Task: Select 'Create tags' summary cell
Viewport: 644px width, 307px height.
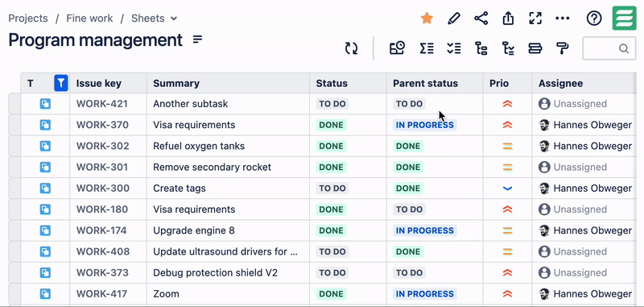Action: tap(228, 189)
